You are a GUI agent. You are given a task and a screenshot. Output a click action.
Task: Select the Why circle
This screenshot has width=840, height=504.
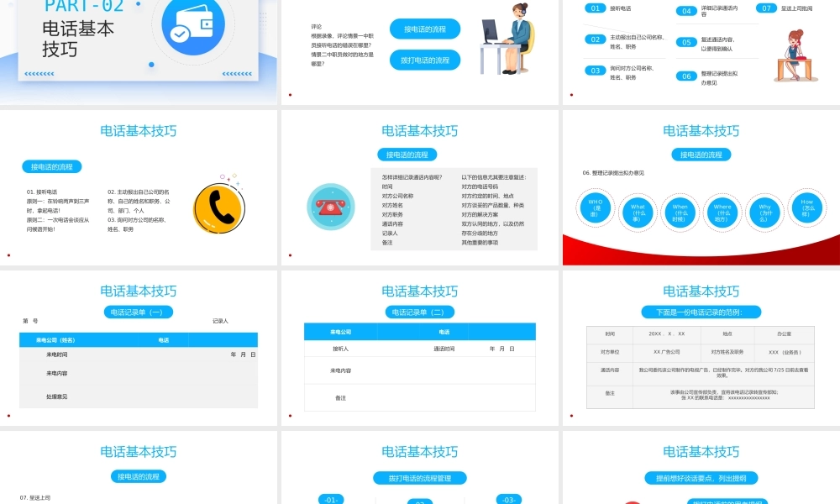(764, 213)
